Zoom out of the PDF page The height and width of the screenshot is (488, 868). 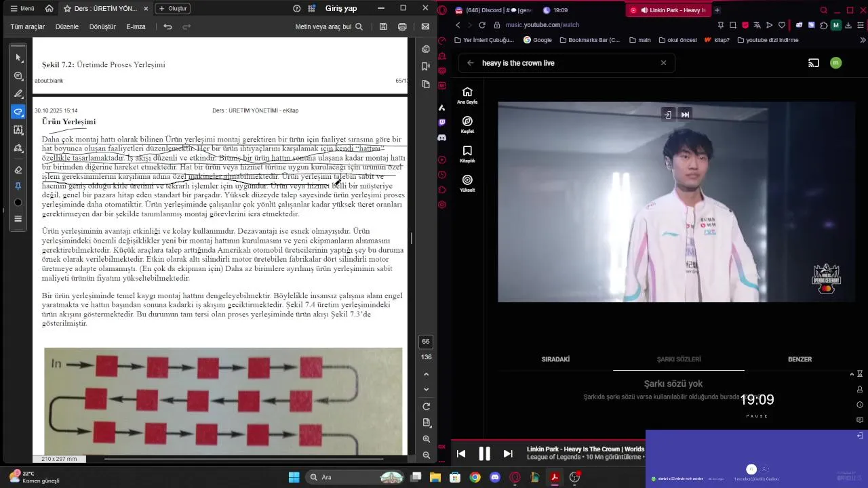point(426,455)
